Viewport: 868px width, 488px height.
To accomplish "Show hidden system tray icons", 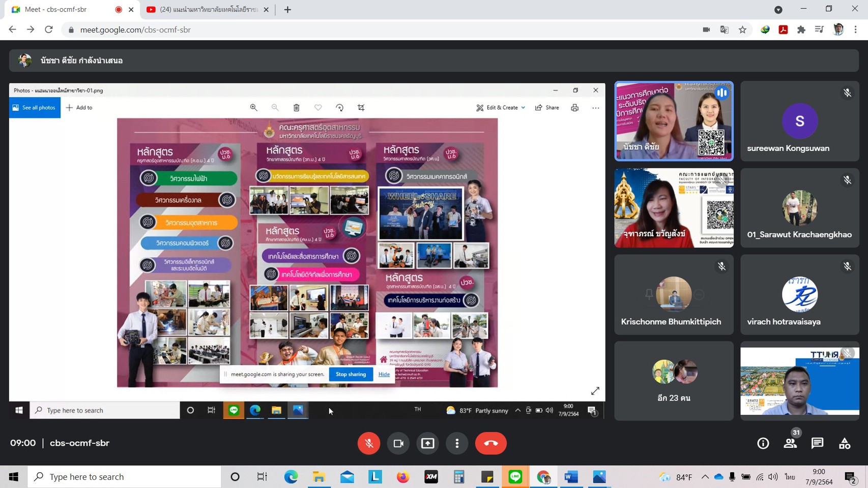I will tap(705, 477).
